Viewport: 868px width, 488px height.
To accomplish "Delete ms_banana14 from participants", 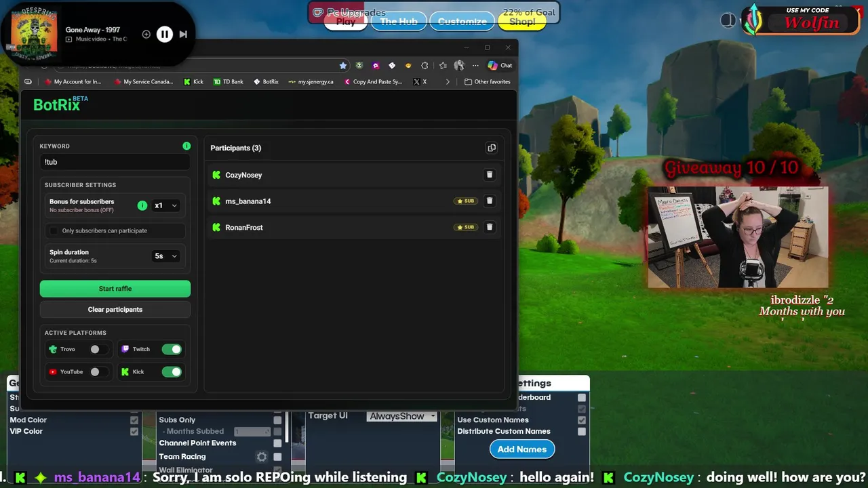I will point(490,201).
